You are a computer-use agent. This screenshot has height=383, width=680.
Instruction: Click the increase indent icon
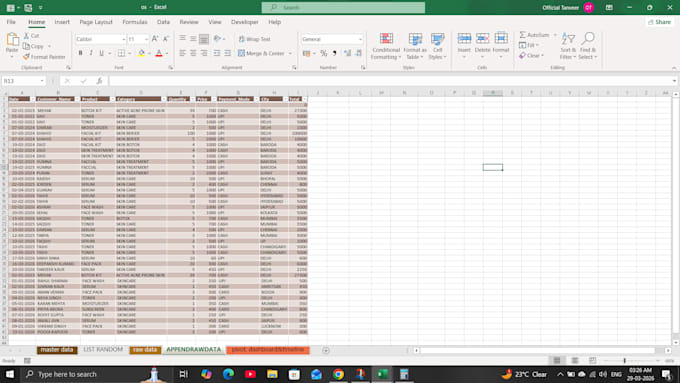click(228, 53)
